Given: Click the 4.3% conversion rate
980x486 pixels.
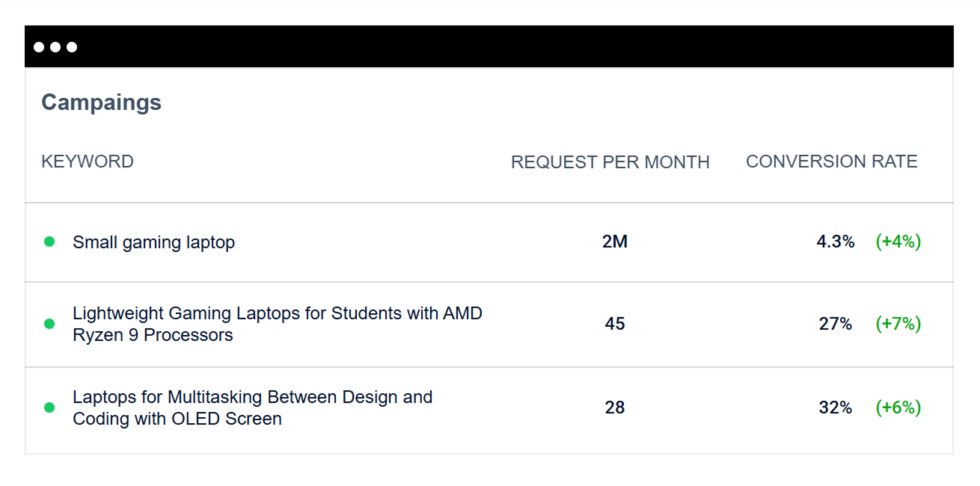Looking at the screenshot, I should point(835,242).
